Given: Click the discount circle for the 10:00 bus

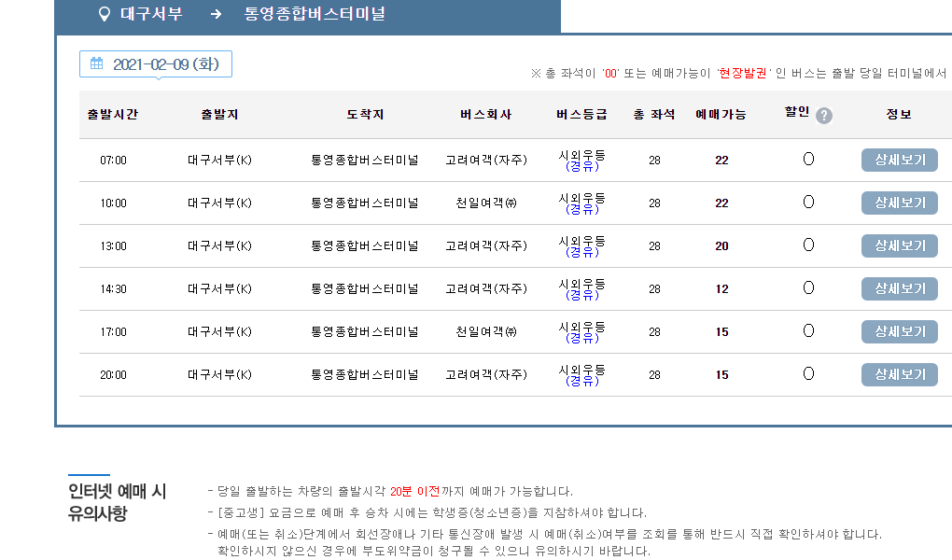Looking at the screenshot, I should pos(808,202).
